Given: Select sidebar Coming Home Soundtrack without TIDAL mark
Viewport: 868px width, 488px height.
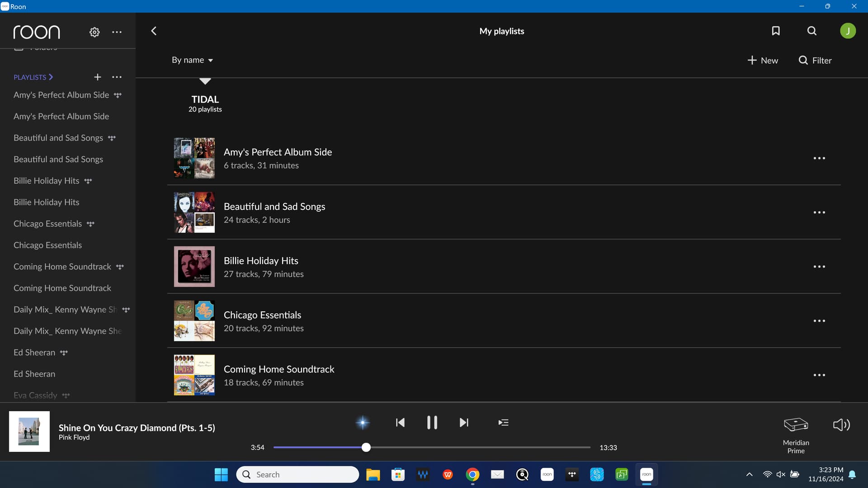Looking at the screenshot, I should point(62,288).
